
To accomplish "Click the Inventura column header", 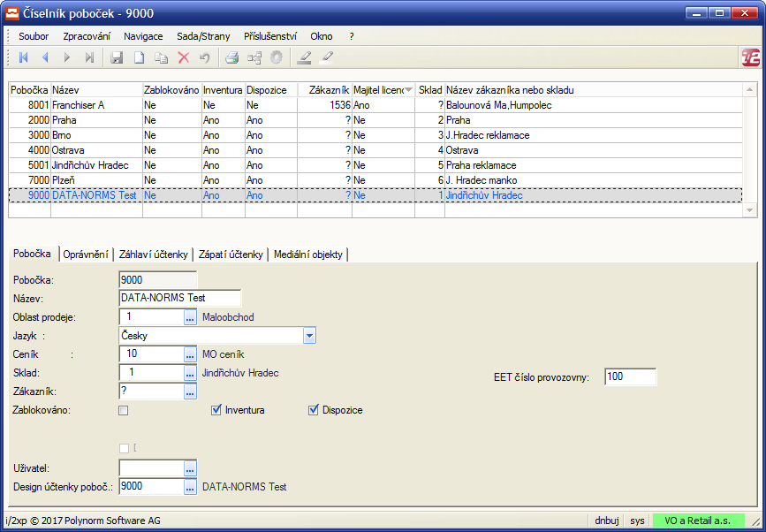I will 224,90.
